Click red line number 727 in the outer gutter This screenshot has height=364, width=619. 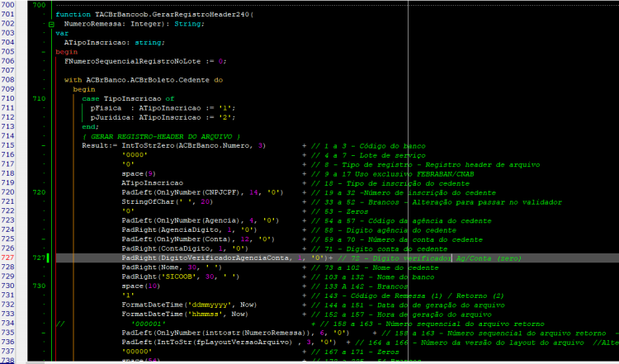(x=7, y=258)
